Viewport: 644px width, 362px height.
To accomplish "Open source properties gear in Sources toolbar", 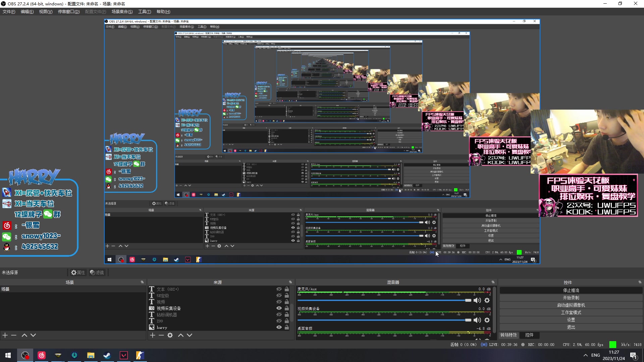I will coord(170,335).
